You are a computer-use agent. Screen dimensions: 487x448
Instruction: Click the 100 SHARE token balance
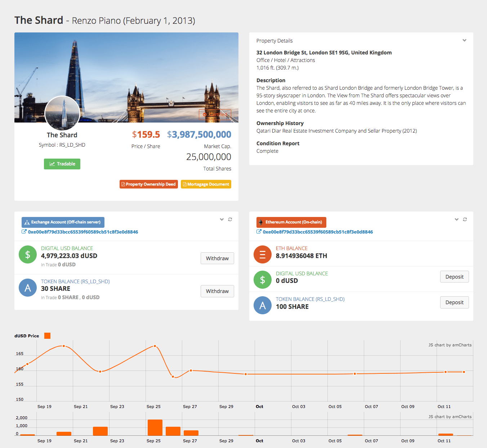coord(292,307)
